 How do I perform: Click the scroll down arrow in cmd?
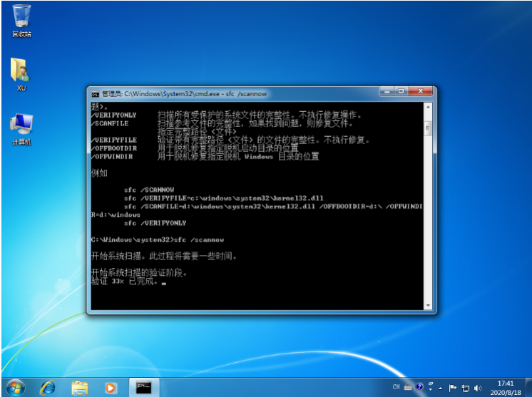(x=428, y=304)
